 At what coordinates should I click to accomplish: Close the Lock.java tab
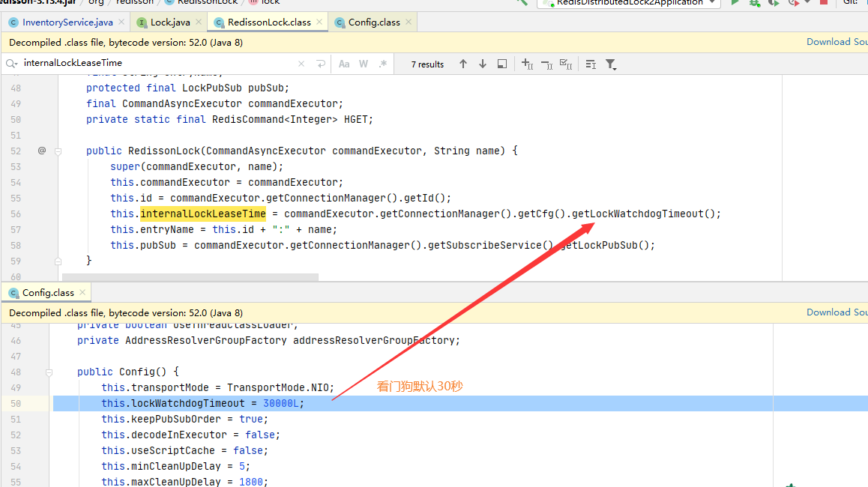199,22
